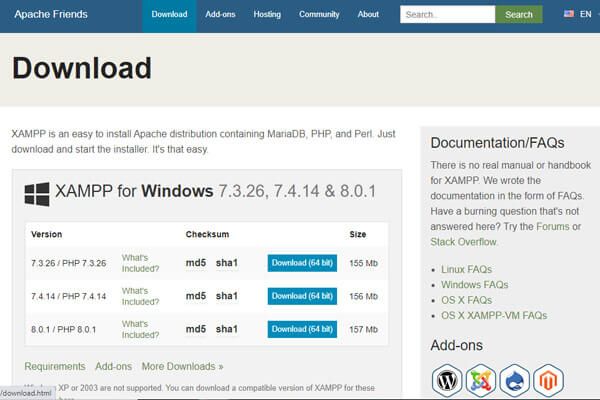Viewport: 600px width, 400px height.
Task: Download 64 bit for version 7.4.14
Action: click(302, 296)
